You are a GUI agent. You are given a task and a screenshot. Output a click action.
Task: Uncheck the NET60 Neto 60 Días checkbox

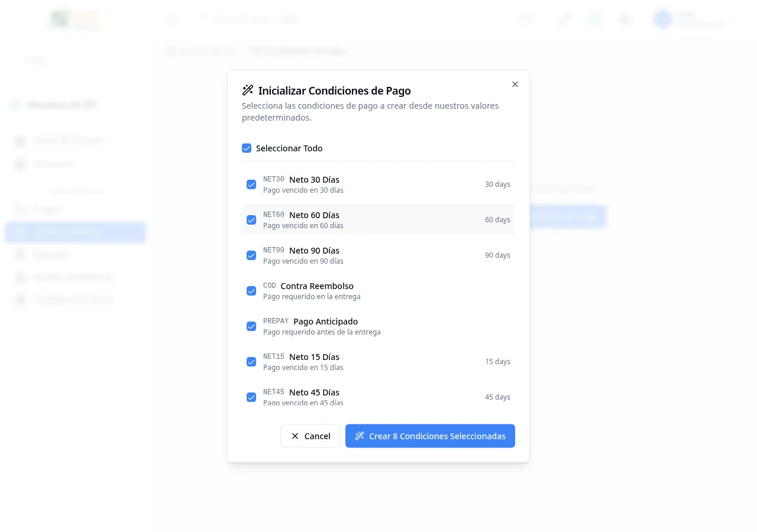click(x=251, y=220)
